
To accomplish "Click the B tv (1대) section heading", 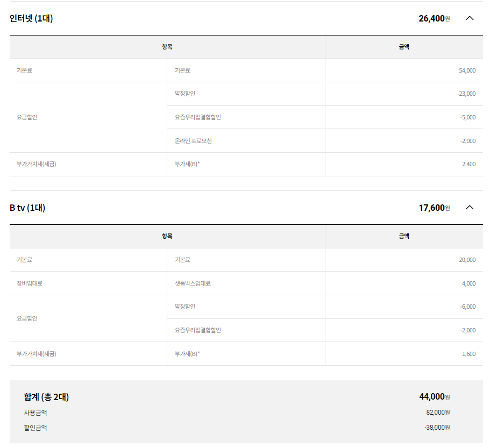I will pos(27,208).
